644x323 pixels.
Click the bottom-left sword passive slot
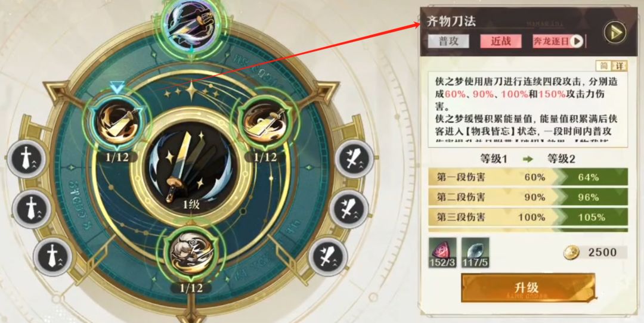(x=52, y=256)
